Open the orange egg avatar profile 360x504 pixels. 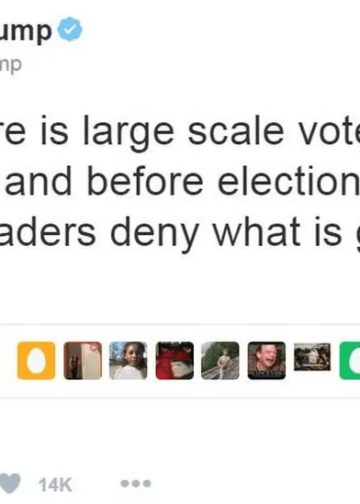click(x=36, y=360)
